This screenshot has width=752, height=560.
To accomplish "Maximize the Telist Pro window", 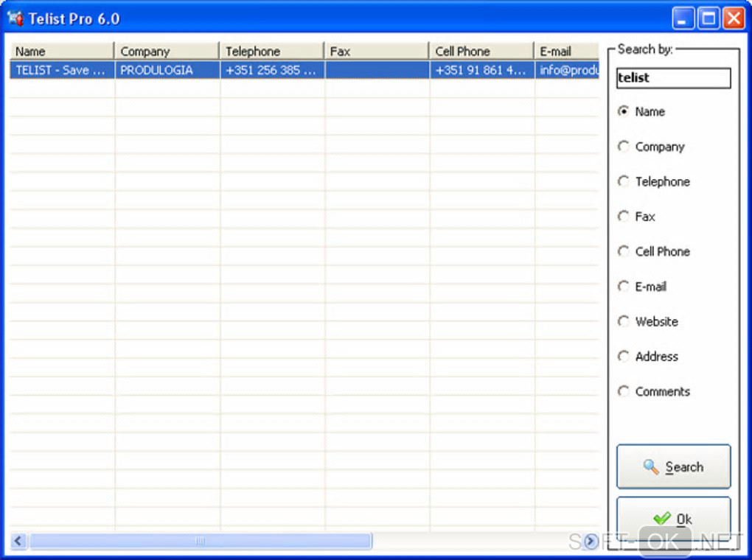I will [x=708, y=18].
